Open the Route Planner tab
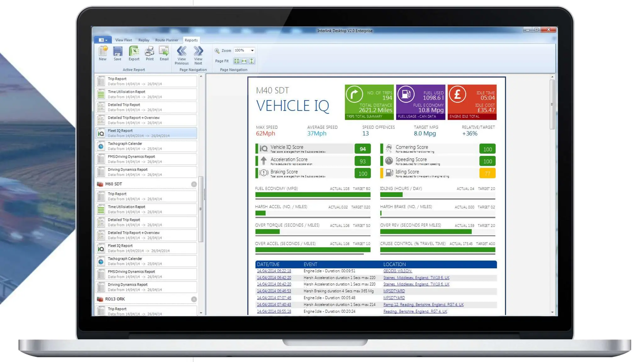644x362 pixels. (x=167, y=40)
